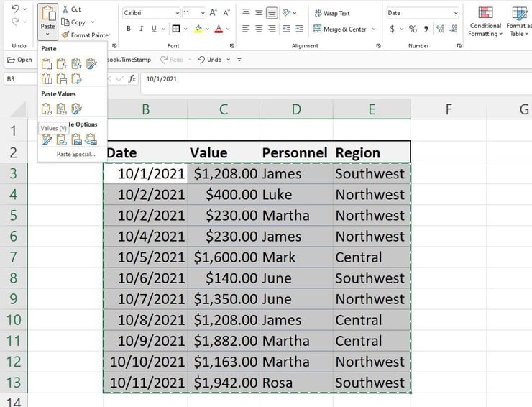Viewport: 532px width, 407px height.
Task: Choose the Transpose paste option
Action: [76, 78]
